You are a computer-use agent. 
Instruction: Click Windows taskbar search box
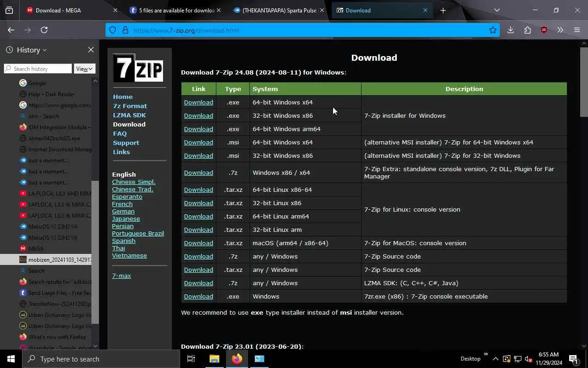pyautogui.click(x=101, y=359)
